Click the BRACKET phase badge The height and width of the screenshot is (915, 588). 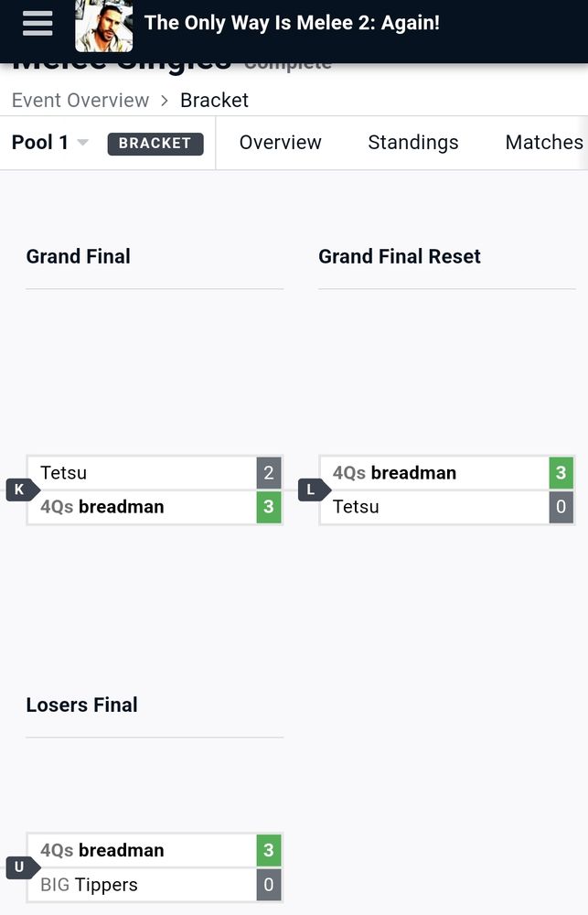tap(155, 144)
